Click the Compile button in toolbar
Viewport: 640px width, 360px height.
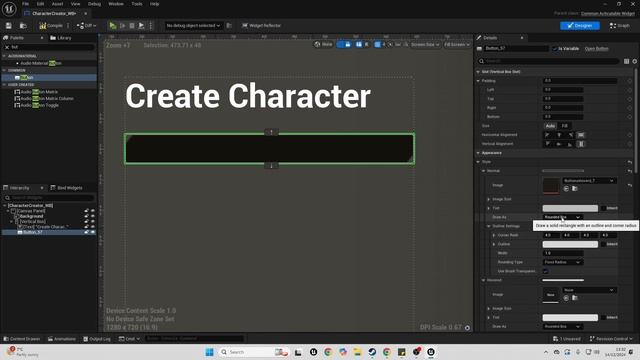[51, 25]
